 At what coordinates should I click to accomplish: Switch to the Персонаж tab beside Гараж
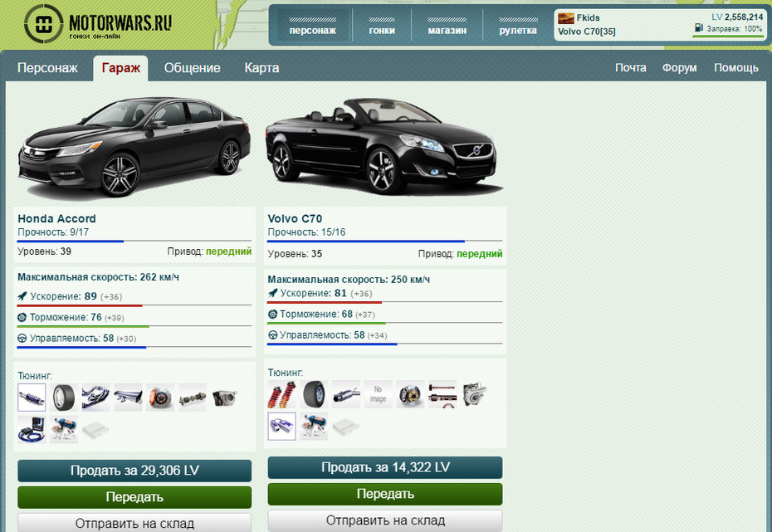tap(48, 68)
